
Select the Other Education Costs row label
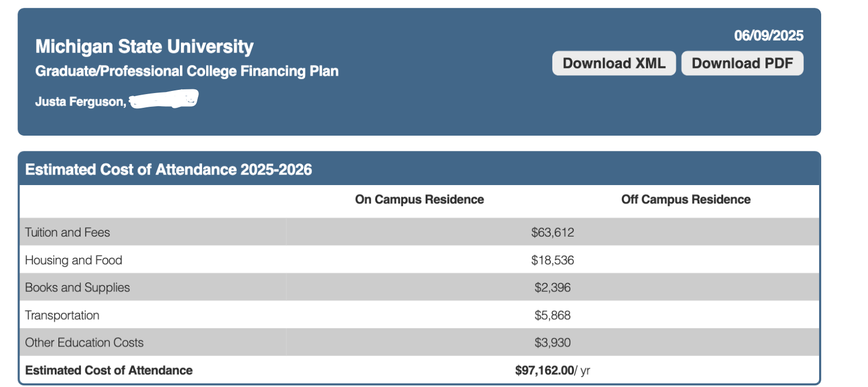tap(84, 343)
